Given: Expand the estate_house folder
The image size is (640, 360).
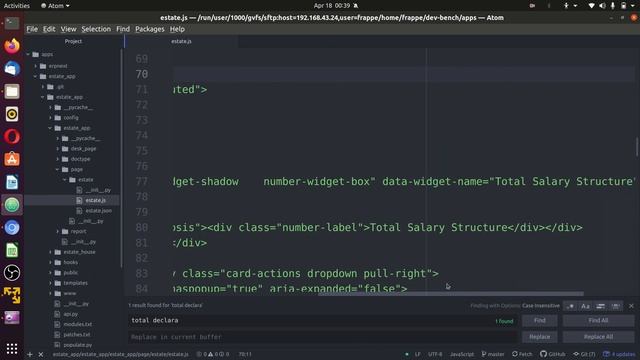Looking at the screenshot, I should coord(50,252).
